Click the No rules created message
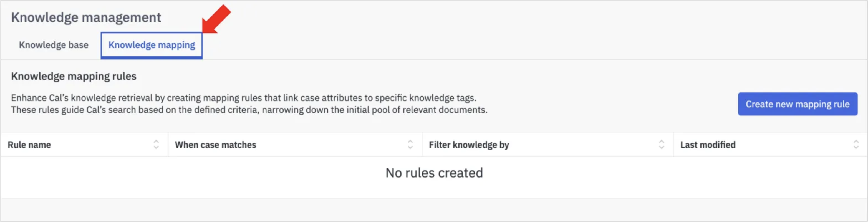The image size is (868, 222). click(434, 173)
